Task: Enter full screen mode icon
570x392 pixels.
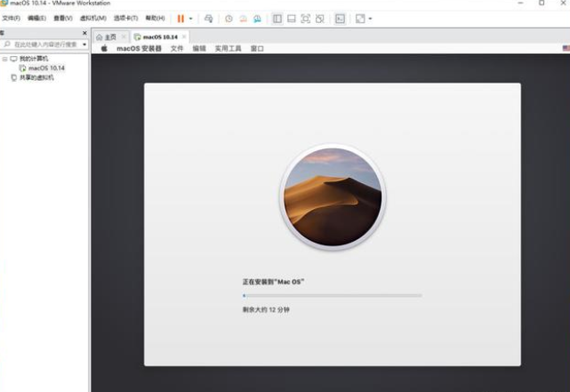Action: click(x=305, y=18)
